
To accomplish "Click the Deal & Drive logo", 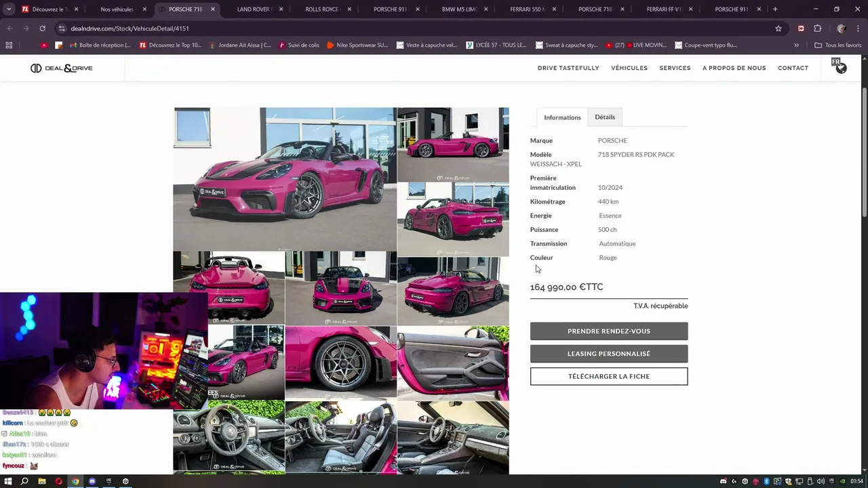I will pos(61,68).
